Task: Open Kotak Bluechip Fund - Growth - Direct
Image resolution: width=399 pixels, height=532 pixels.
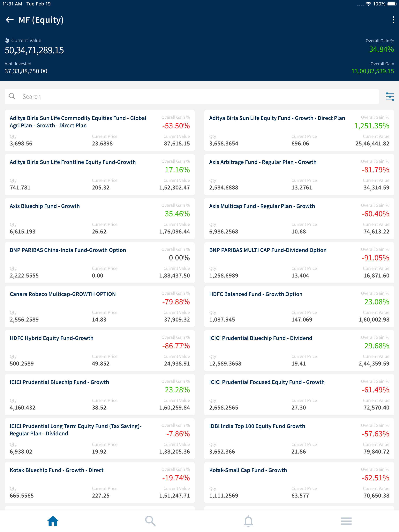Action: (100, 483)
